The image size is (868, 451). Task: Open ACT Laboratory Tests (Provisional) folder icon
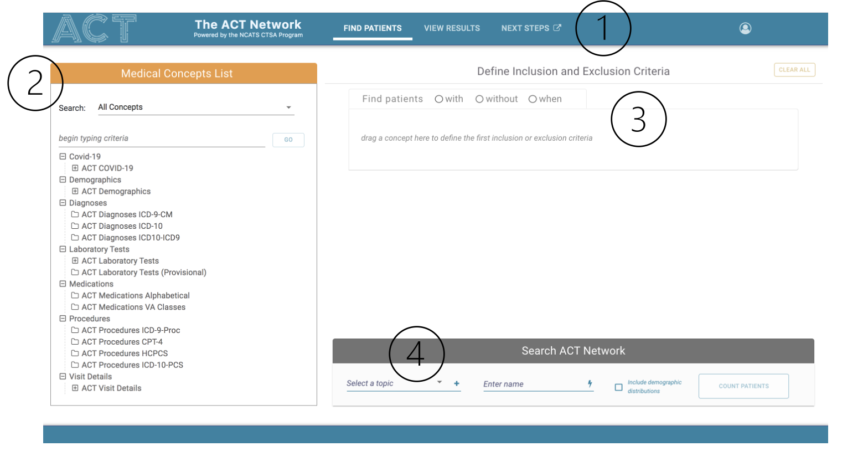(75, 273)
